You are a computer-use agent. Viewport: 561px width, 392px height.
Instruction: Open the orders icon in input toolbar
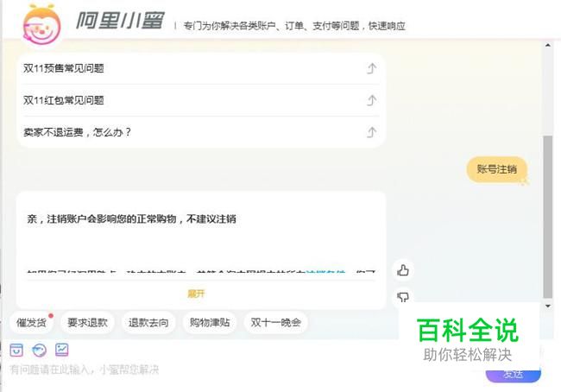click(16, 350)
